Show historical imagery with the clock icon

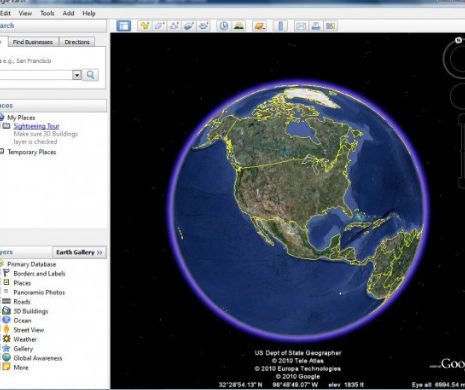tap(224, 26)
